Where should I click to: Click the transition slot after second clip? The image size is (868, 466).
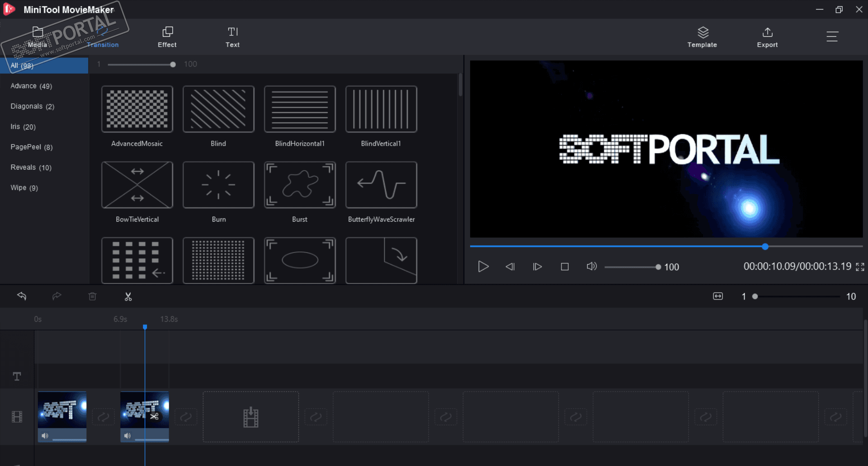(186, 417)
